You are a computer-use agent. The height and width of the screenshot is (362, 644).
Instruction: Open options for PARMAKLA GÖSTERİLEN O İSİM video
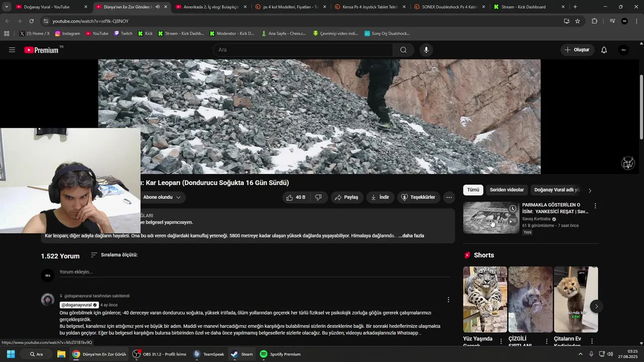(595, 206)
